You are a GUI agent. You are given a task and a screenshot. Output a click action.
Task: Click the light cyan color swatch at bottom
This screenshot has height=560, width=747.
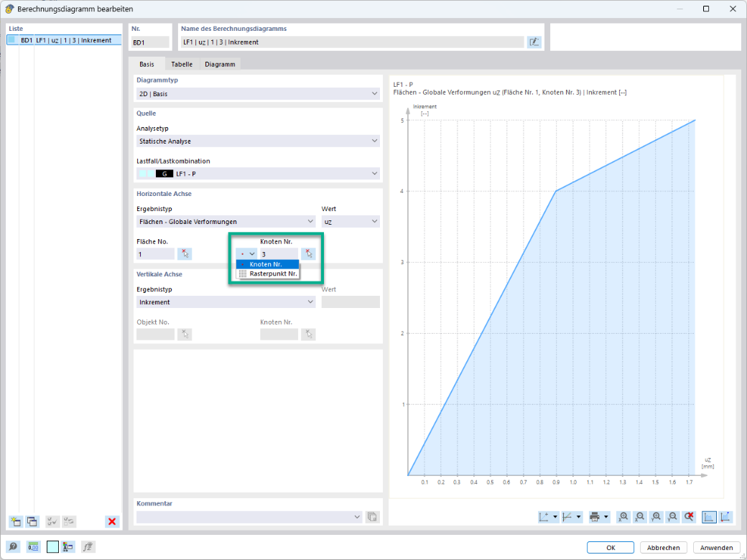click(x=52, y=546)
